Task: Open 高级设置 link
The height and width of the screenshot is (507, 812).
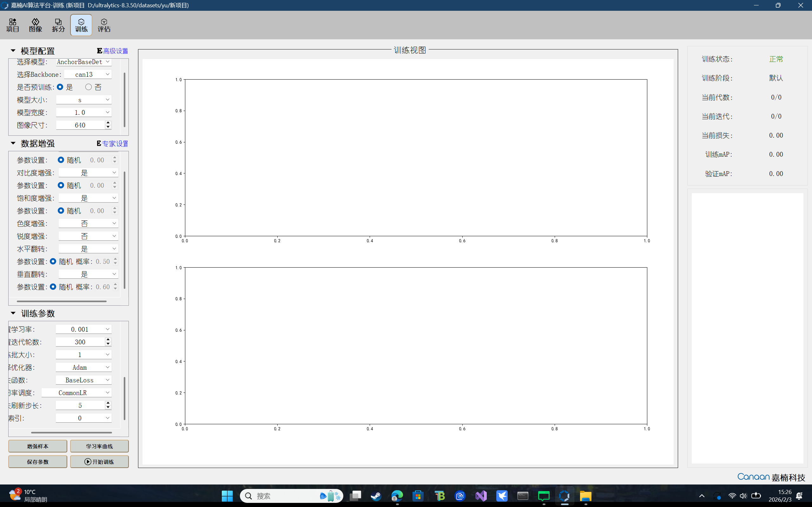Action: [x=115, y=51]
